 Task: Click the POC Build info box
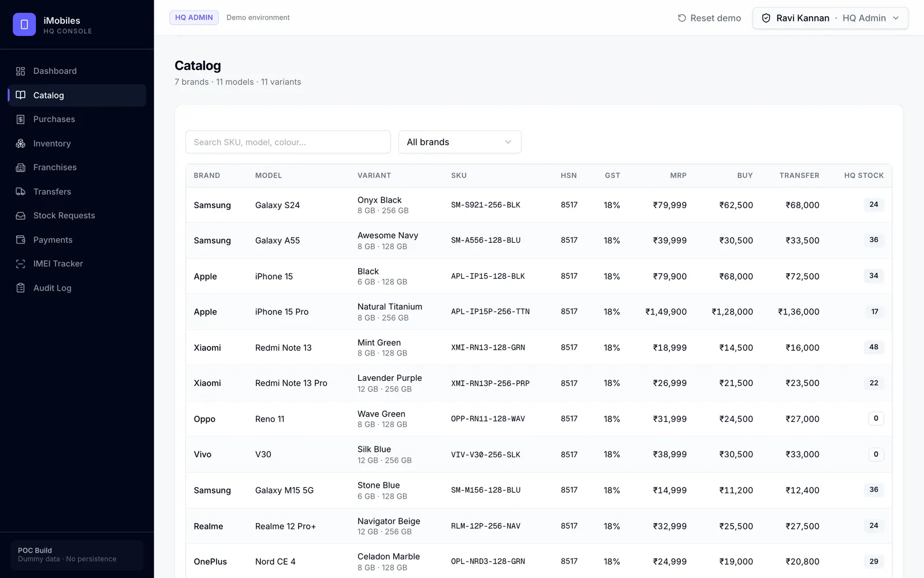[x=77, y=555]
